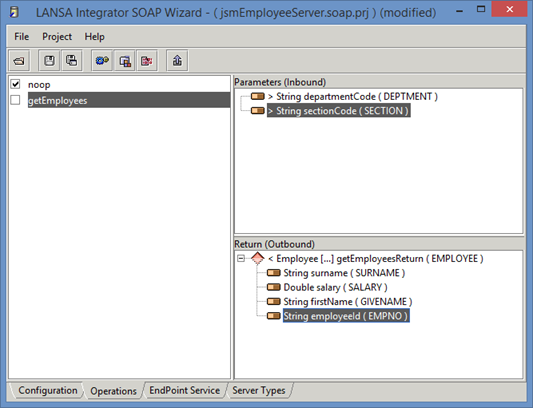Image resolution: width=533 pixels, height=408 pixels.
Task: Open the Help menu
Action: pos(94,37)
